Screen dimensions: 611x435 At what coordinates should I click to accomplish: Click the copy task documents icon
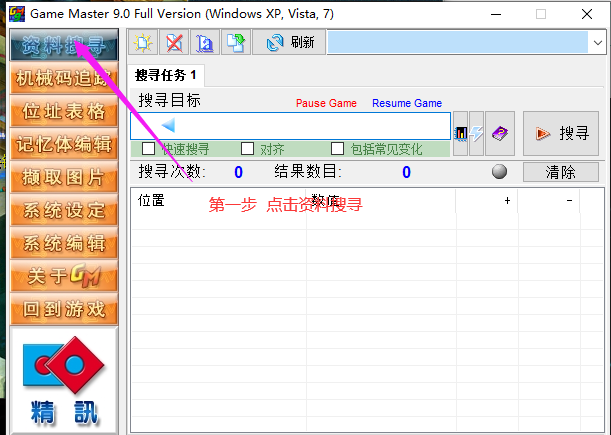(236, 42)
